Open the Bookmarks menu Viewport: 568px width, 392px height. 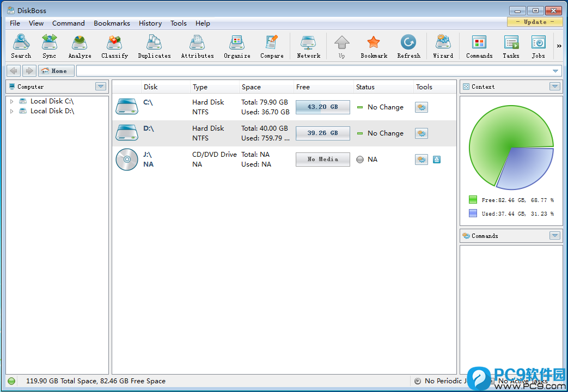pos(112,23)
